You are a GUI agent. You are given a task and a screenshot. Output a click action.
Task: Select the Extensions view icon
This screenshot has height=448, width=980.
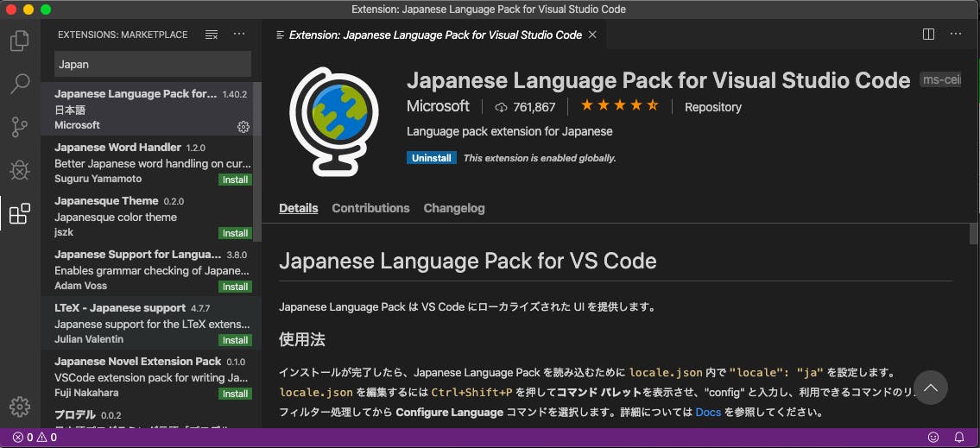[19, 213]
